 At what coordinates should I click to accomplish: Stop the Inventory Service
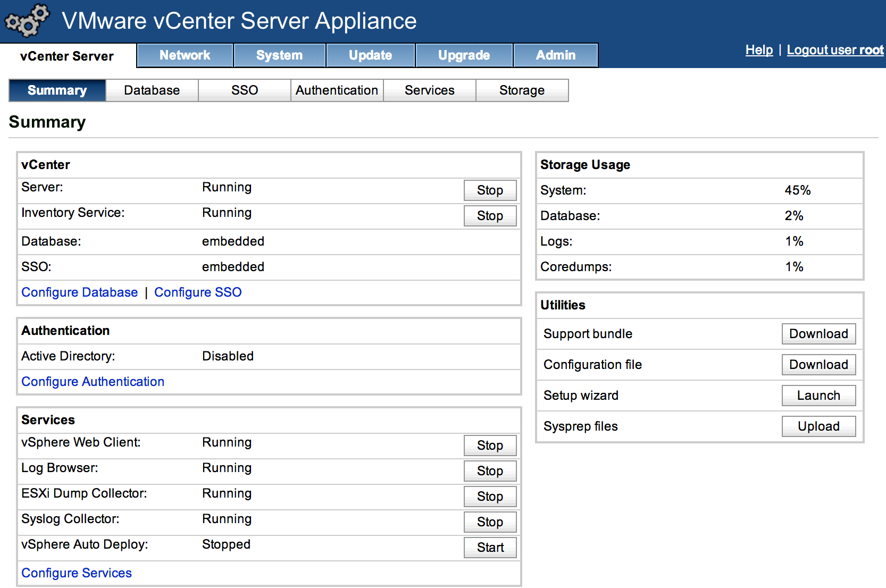tap(490, 216)
